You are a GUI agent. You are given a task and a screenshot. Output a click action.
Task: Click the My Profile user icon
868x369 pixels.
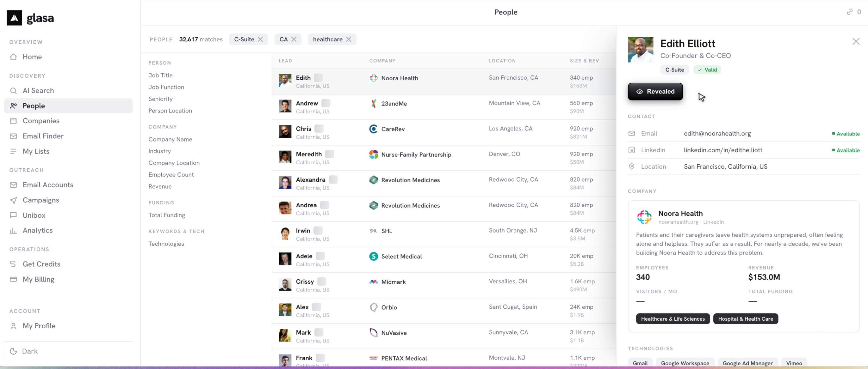[x=14, y=326]
